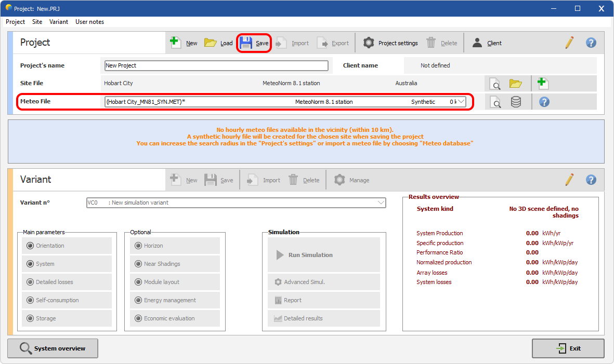Select the Orientation parameter button

(67, 246)
